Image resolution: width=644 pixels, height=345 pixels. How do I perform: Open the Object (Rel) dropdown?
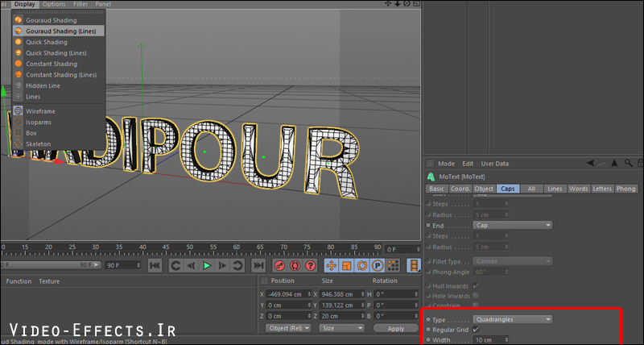pos(288,328)
